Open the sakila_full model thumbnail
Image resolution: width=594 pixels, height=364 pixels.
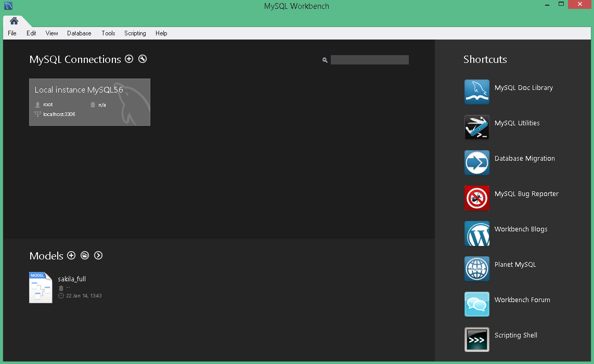41,288
